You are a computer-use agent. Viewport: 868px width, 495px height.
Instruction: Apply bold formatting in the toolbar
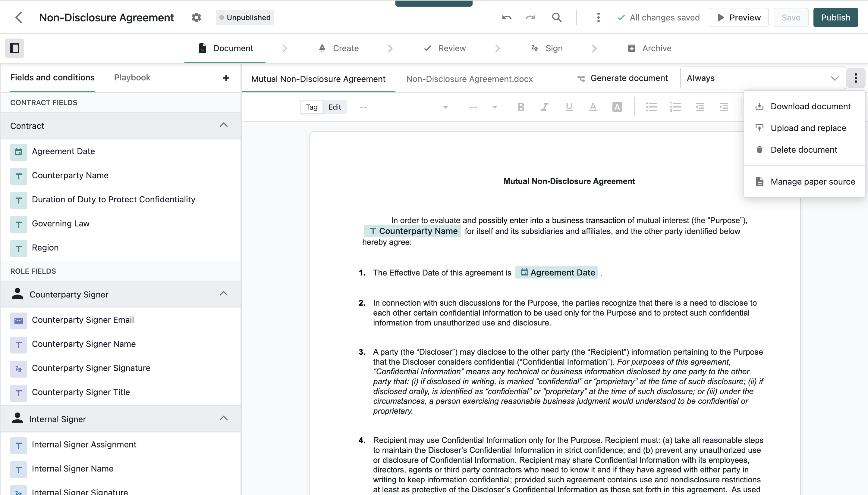(x=520, y=107)
